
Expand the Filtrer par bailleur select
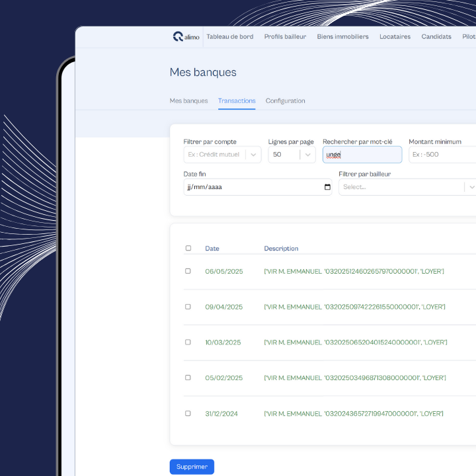tap(471, 187)
